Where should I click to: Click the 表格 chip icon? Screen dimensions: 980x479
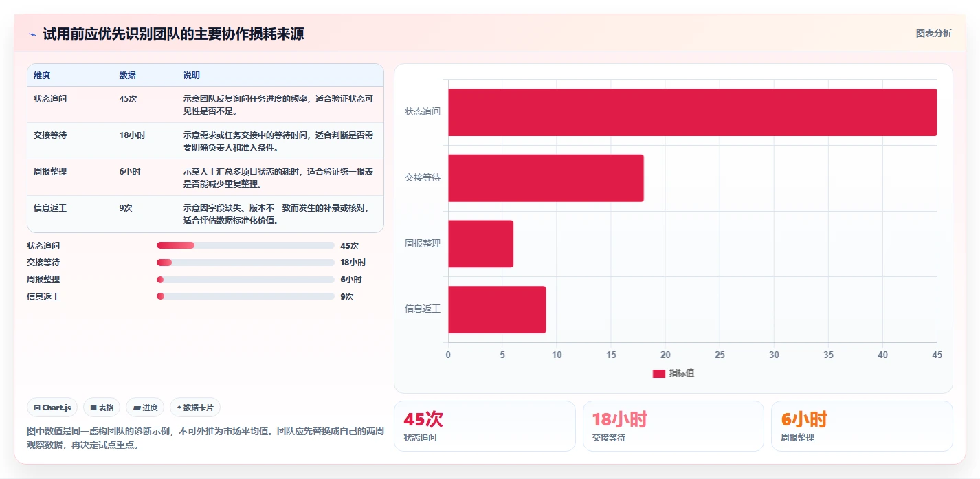[x=93, y=408]
